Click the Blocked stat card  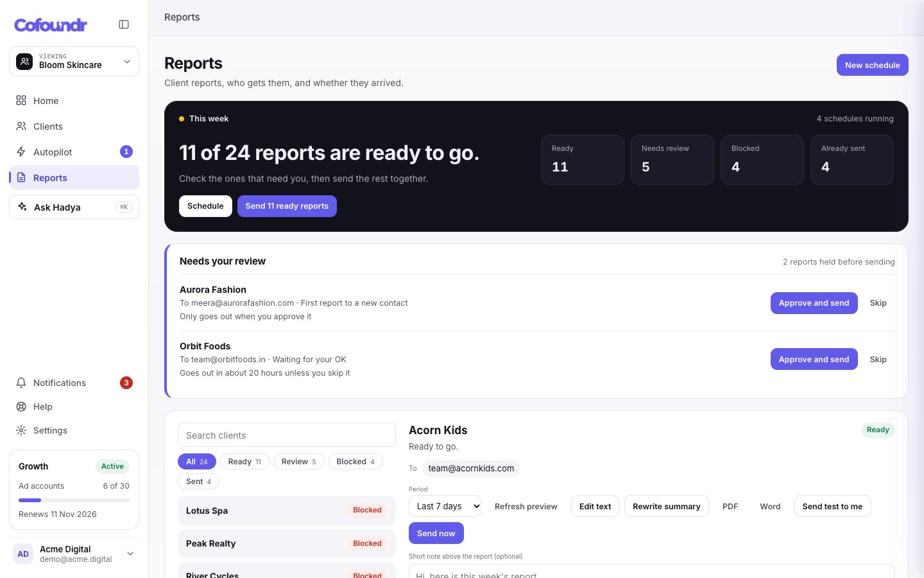point(762,160)
